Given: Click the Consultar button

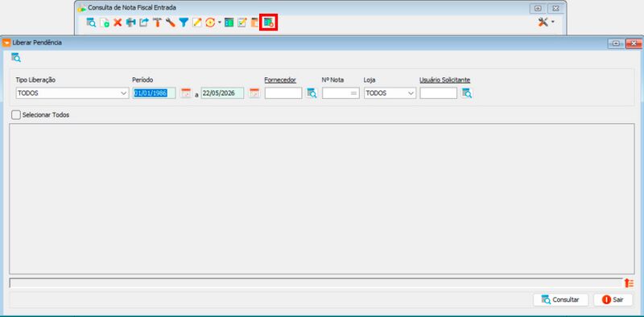Looking at the screenshot, I should pyautogui.click(x=560, y=300).
